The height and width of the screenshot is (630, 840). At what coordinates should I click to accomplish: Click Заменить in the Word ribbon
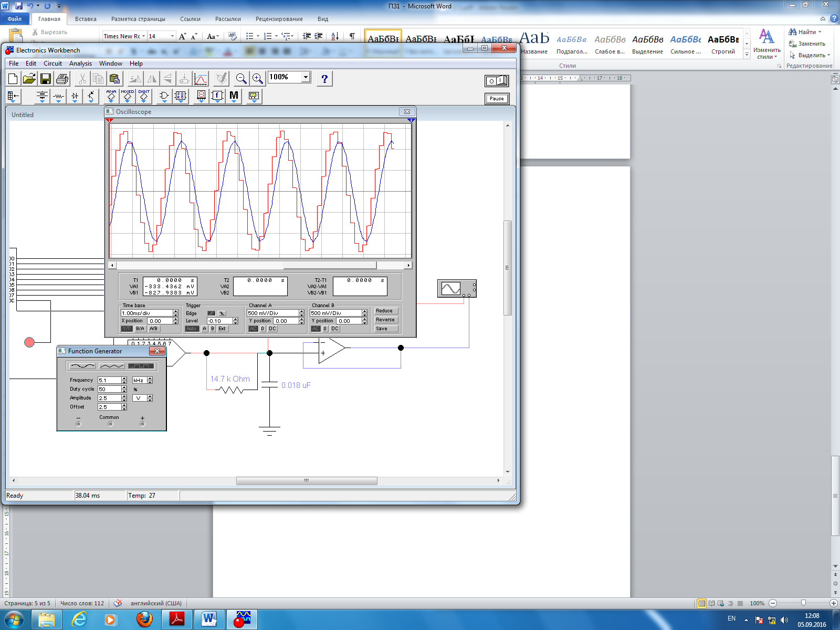[x=807, y=44]
